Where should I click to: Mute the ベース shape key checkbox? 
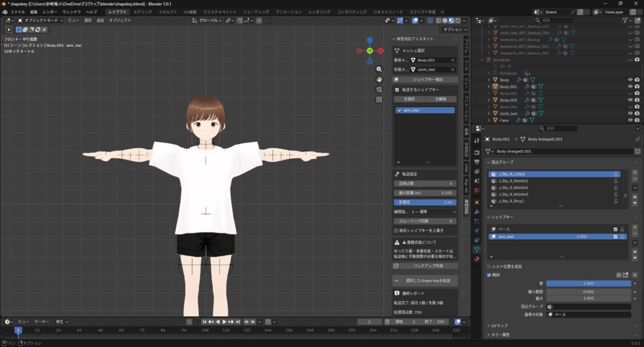click(615, 229)
